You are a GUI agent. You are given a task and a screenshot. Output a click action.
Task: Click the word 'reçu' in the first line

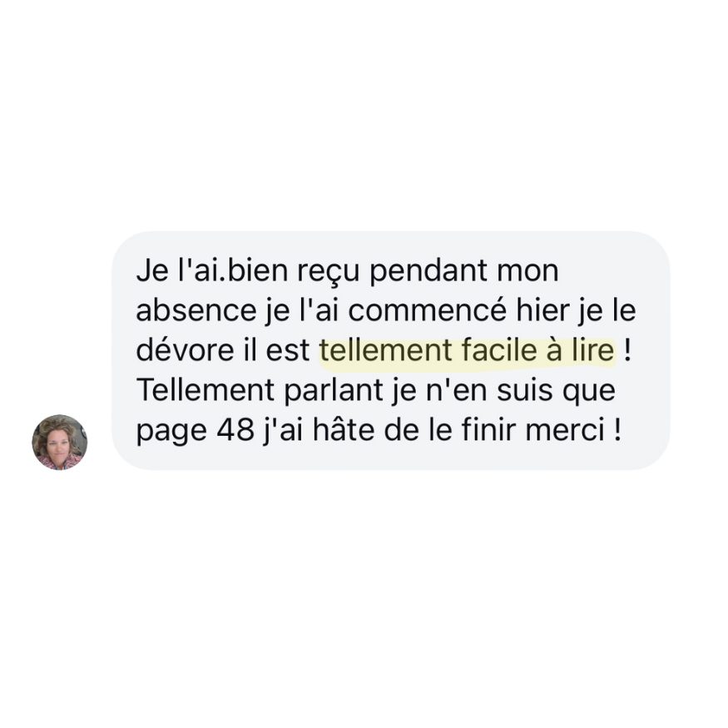pyautogui.click(x=328, y=271)
